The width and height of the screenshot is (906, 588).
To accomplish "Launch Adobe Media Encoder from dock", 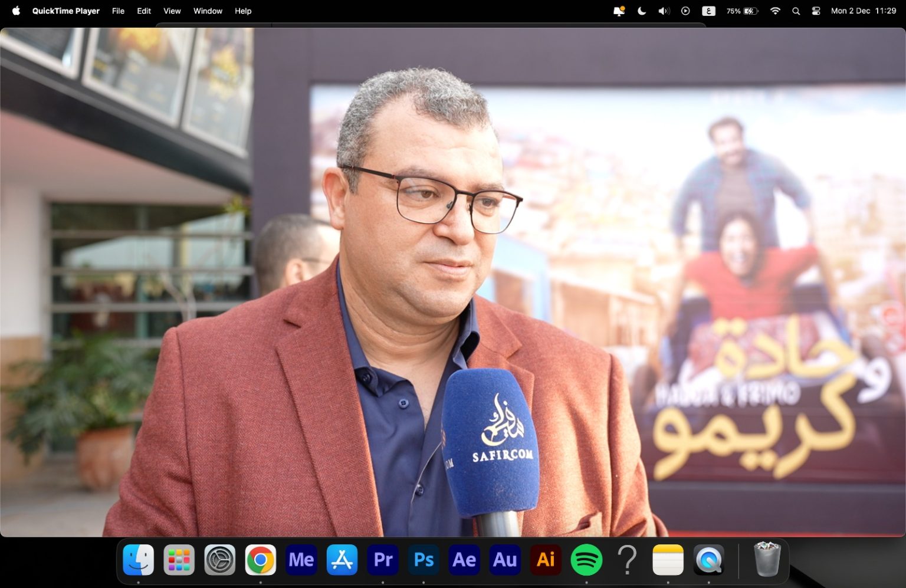I will point(301,559).
